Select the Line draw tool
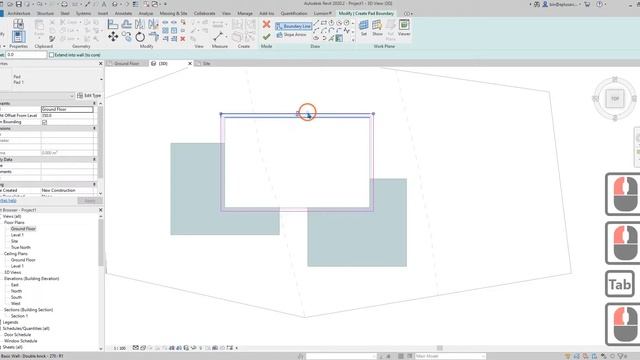The width and height of the screenshot is (640, 360). (x=316, y=23)
